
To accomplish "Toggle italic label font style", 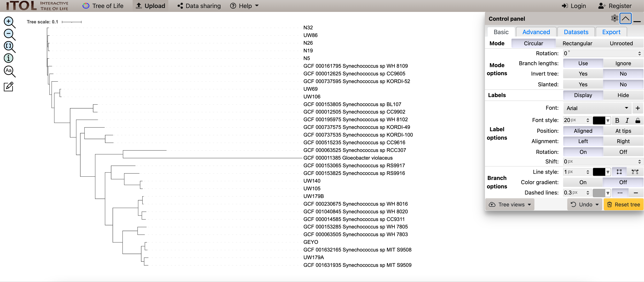I will [x=627, y=121].
